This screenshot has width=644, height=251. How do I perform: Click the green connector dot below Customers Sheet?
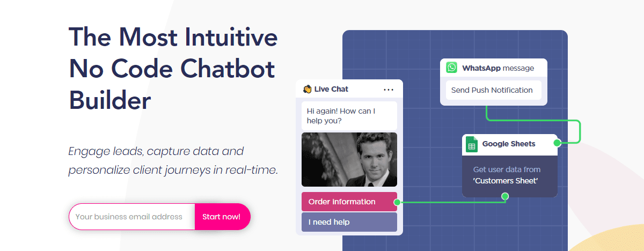(504, 196)
